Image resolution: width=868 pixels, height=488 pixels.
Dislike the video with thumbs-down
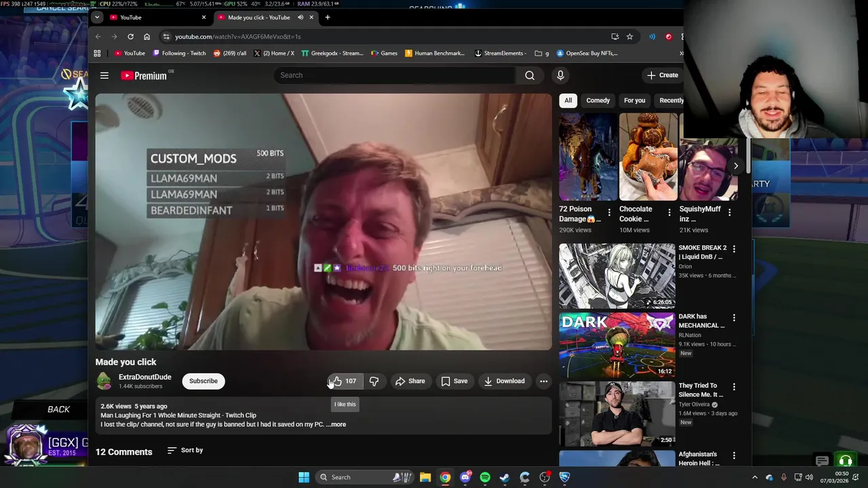tap(374, 381)
